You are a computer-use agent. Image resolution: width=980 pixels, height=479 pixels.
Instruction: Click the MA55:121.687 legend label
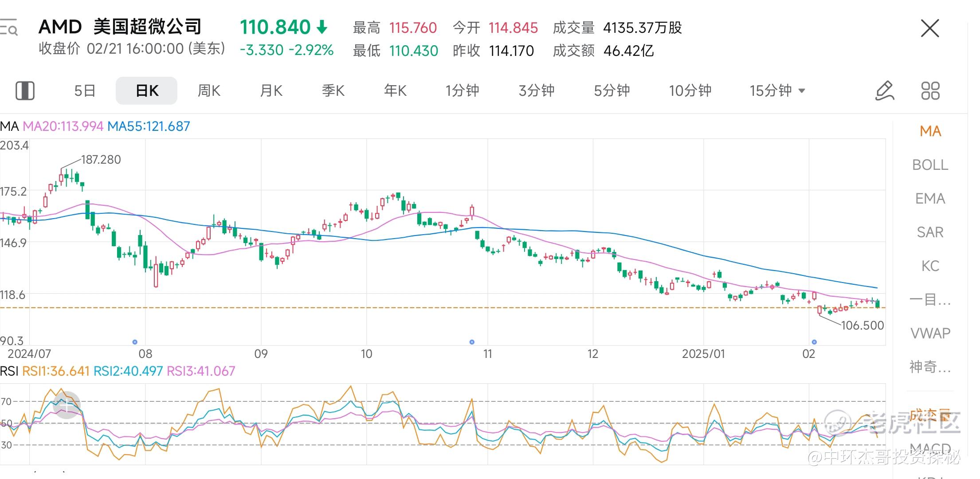click(149, 126)
